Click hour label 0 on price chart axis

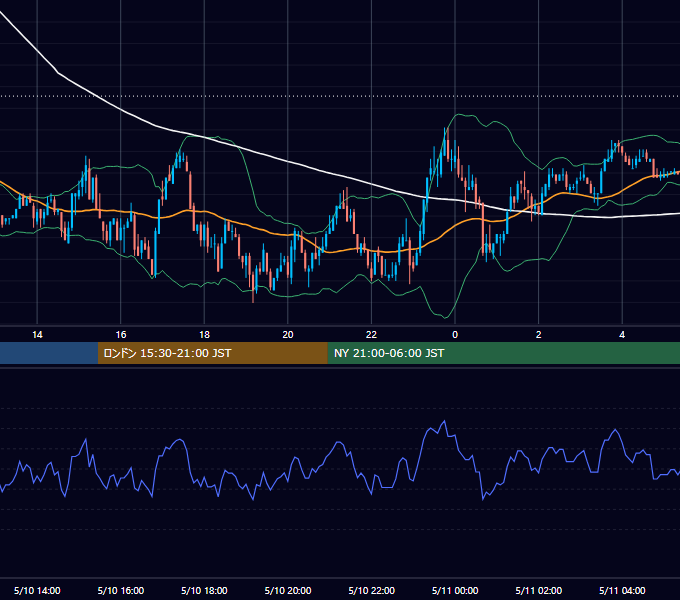(x=455, y=335)
